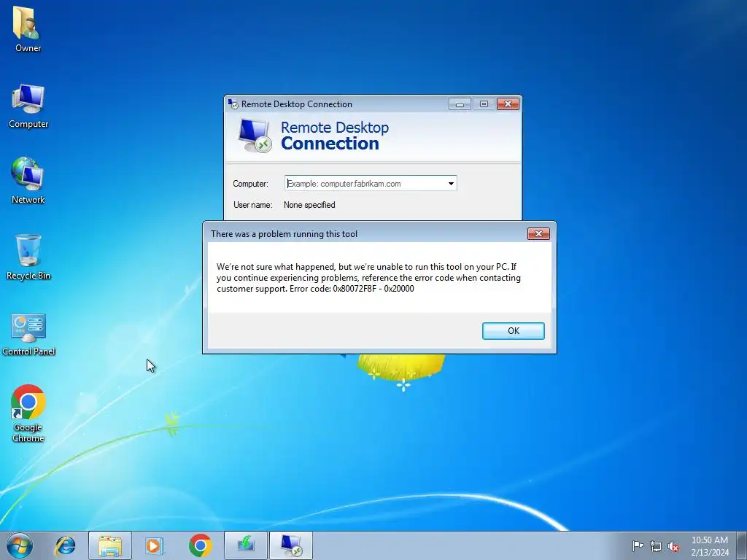This screenshot has width=747, height=560.
Task: Open Internet Explorer from the taskbar
Action: 65,545
